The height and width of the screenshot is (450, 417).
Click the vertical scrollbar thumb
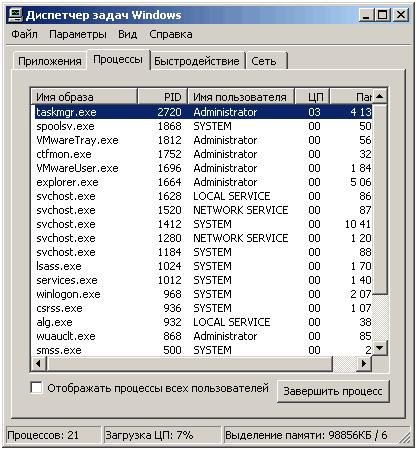[380, 199]
